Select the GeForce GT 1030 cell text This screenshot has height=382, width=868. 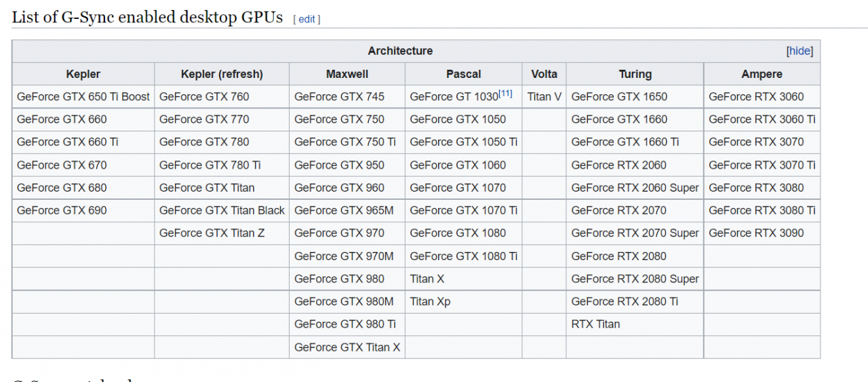[454, 97]
